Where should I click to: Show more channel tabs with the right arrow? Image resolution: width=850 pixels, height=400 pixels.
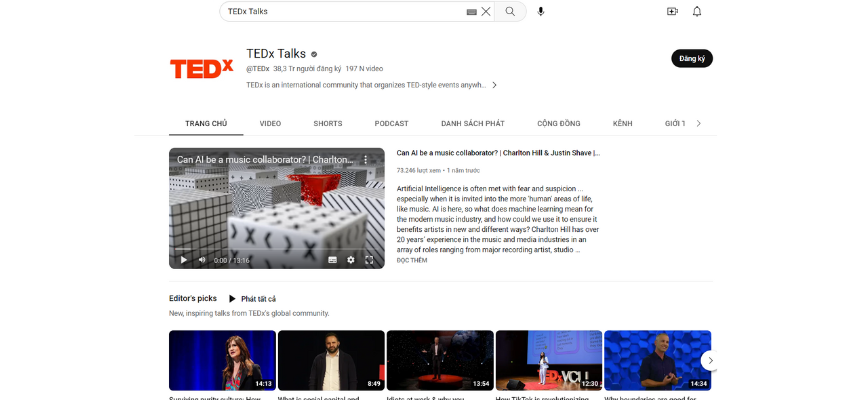pos(698,124)
